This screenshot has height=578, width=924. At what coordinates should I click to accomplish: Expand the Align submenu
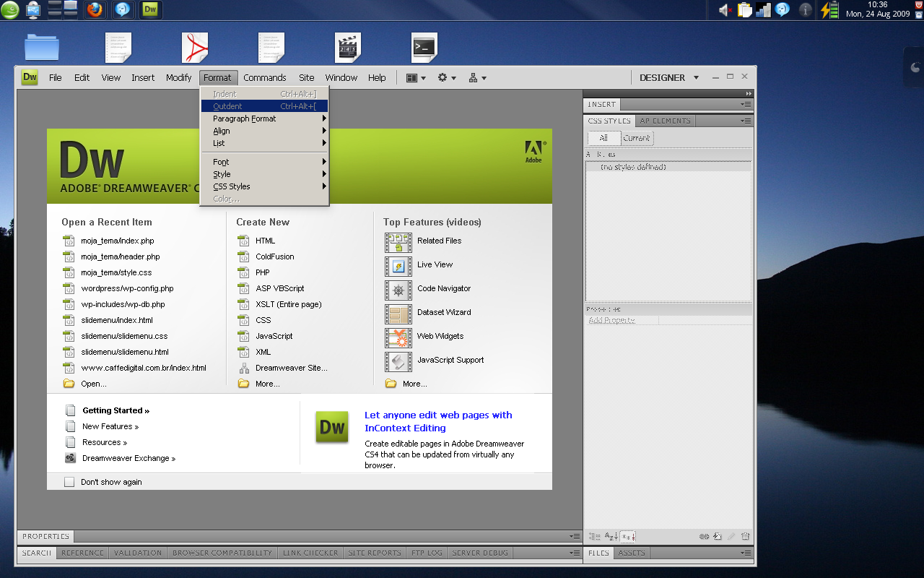point(265,131)
